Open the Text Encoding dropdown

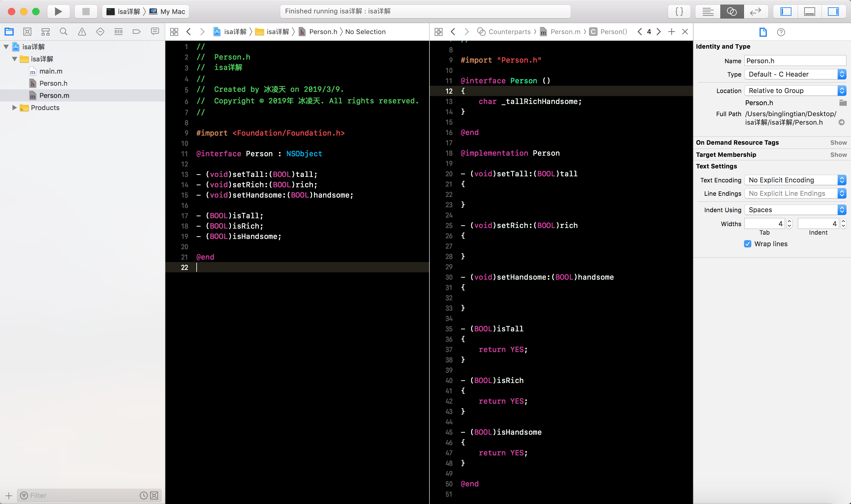coord(795,180)
